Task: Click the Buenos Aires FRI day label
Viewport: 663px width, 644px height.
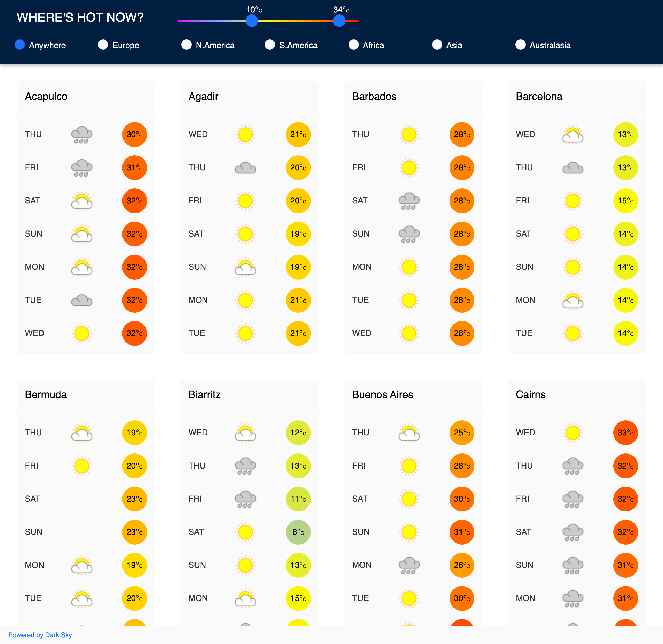Action: (x=359, y=466)
